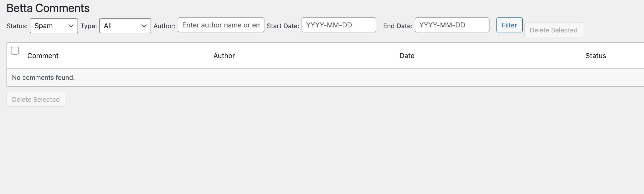Focus the Start Date input field
The height and width of the screenshot is (194, 644).
(x=339, y=25)
